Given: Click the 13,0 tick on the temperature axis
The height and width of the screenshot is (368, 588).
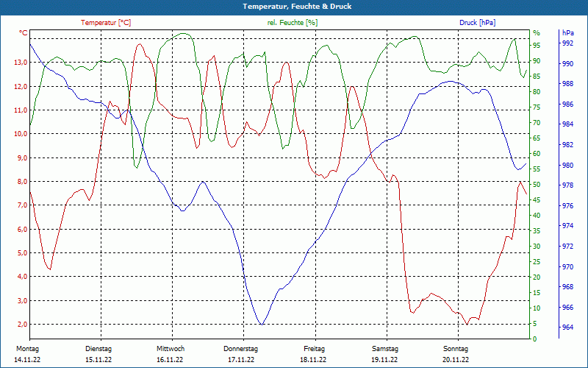Looking at the screenshot, I should (x=21, y=63).
